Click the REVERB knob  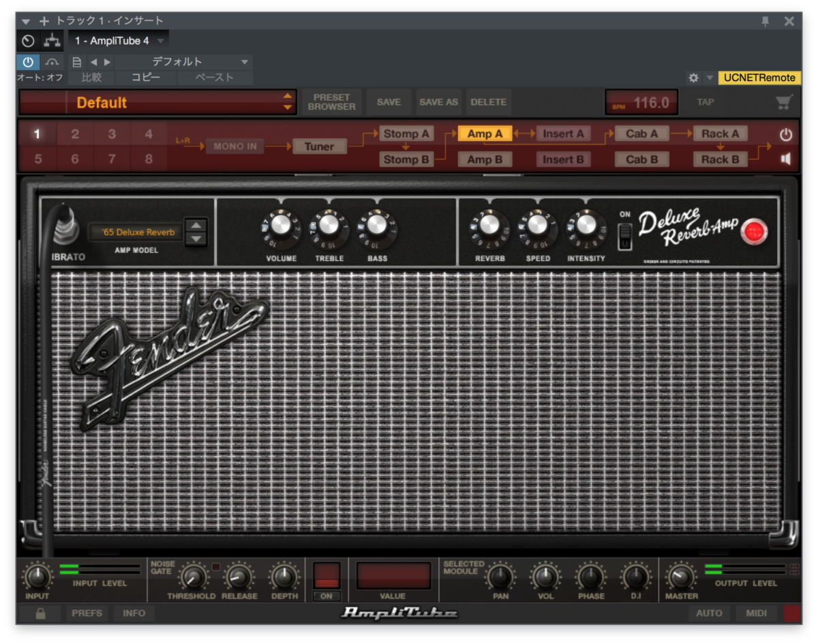pyautogui.click(x=489, y=227)
